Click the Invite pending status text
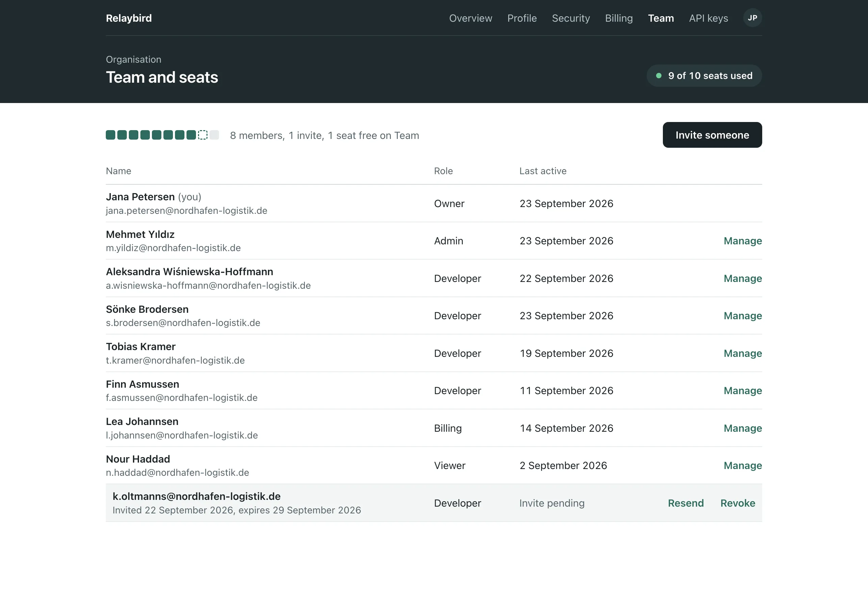This screenshot has height=610, width=868. point(552,503)
